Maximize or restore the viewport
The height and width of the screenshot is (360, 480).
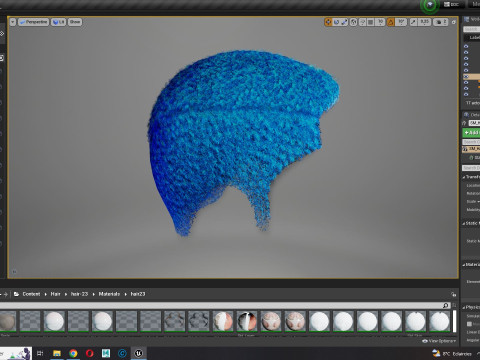pyautogui.click(x=454, y=22)
